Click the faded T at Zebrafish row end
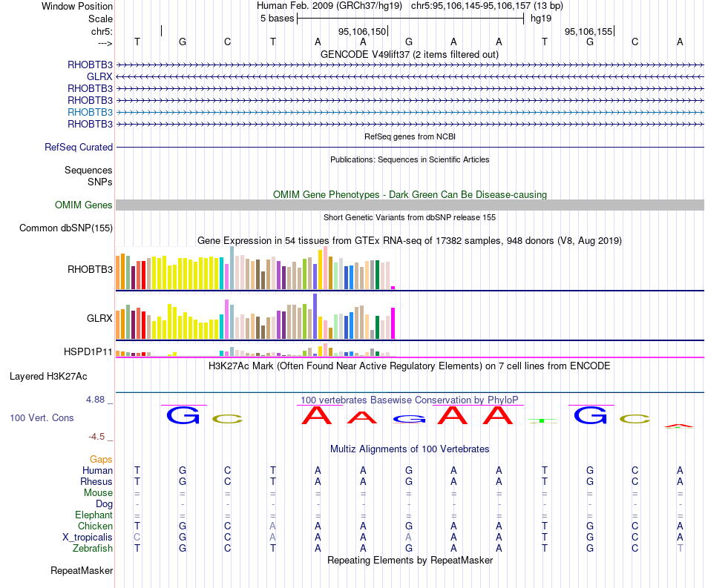 (681, 549)
